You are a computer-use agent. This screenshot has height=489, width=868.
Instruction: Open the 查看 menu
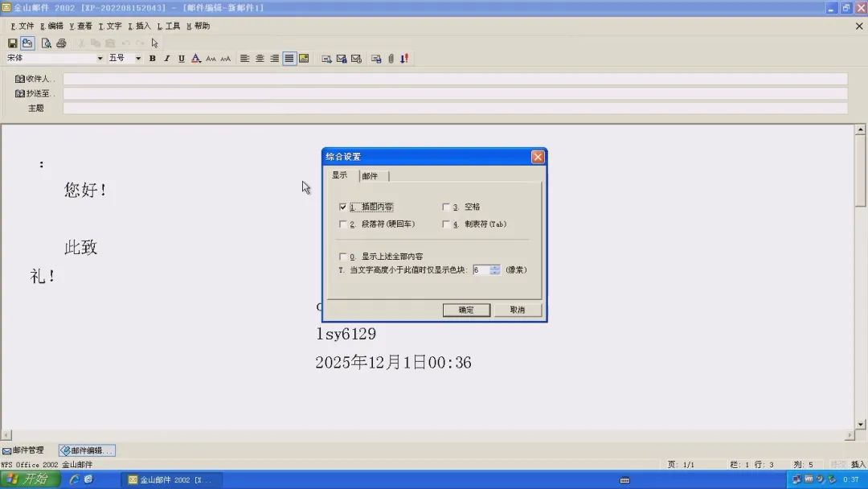click(x=81, y=26)
